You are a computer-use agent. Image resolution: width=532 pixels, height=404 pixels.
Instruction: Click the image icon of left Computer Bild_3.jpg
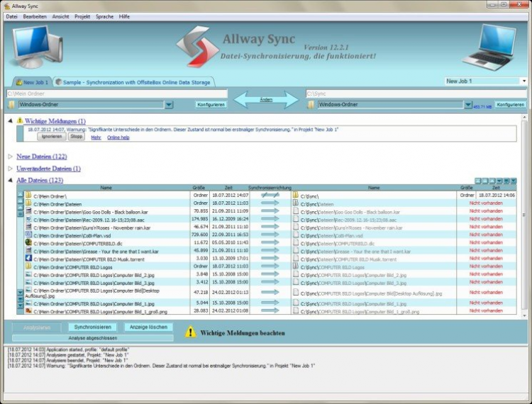28,282
